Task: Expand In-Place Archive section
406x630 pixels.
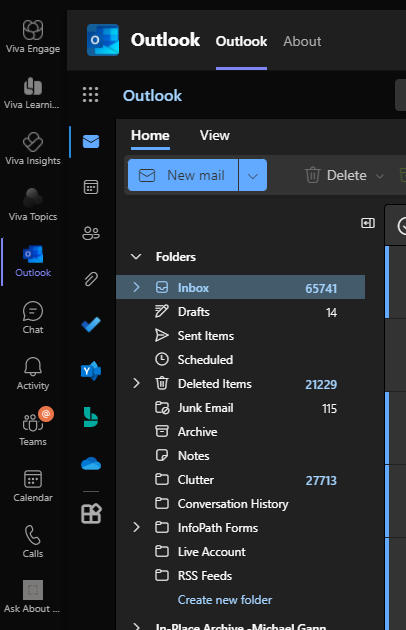Action: [136, 626]
